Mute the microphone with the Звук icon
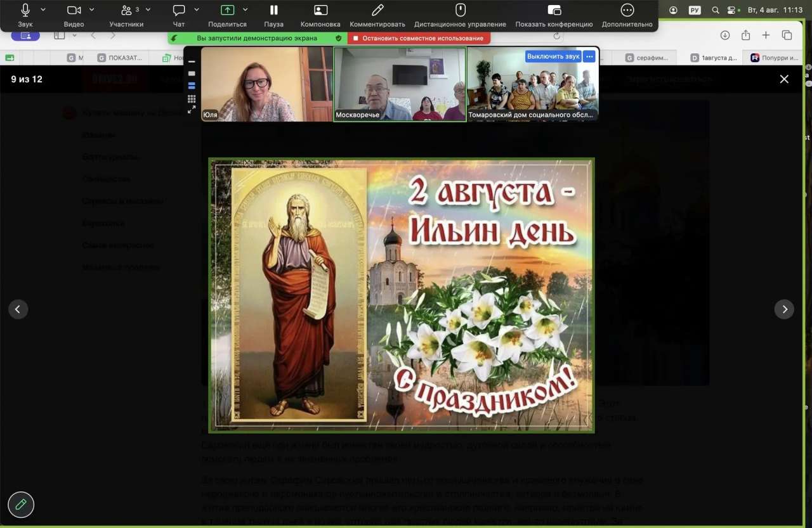The width and height of the screenshot is (812, 528). (25, 10)
